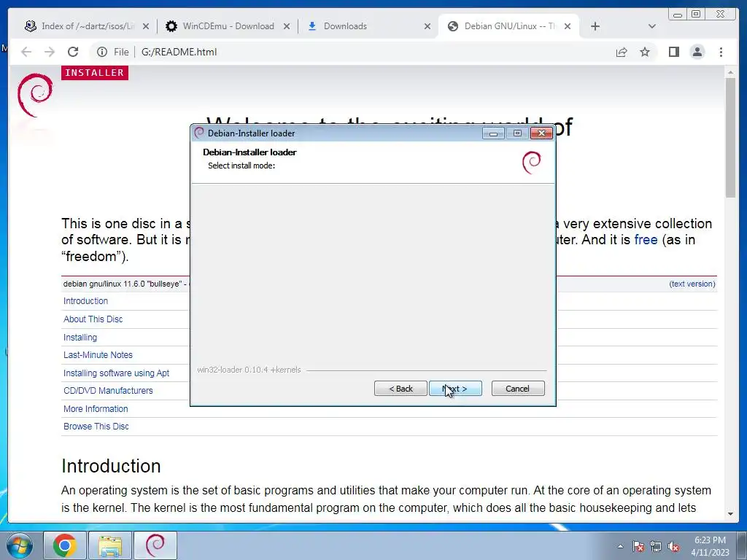Close the WinCDEmu - Download tab
Screen dimensions: 747x560
pyautogui.click(x=286, y=26)
